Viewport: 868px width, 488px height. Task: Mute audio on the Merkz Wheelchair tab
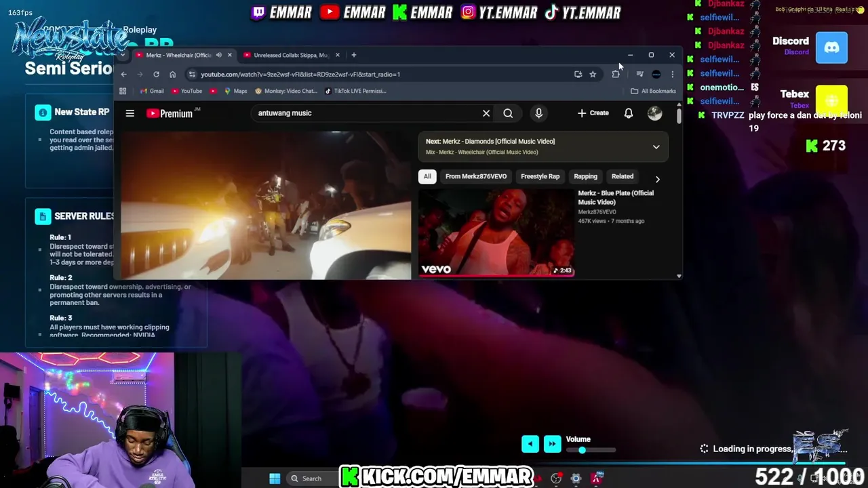218,55
